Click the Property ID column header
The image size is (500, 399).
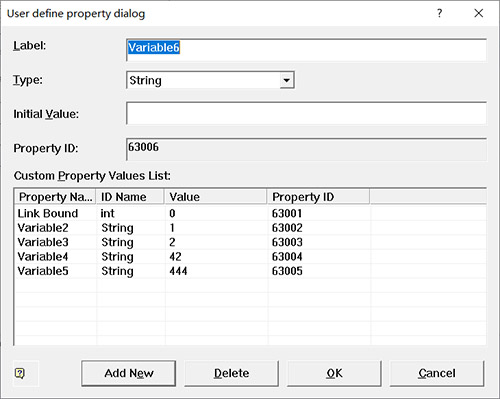pos(318,197)
